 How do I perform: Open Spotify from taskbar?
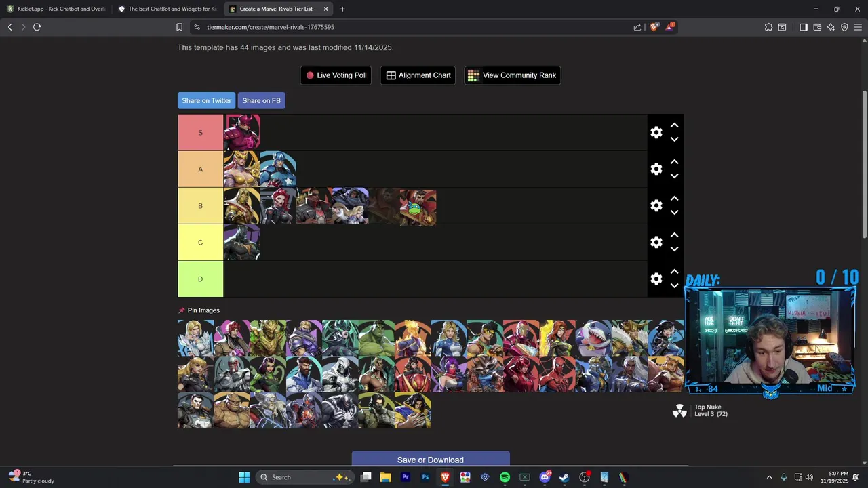point(505,477)
